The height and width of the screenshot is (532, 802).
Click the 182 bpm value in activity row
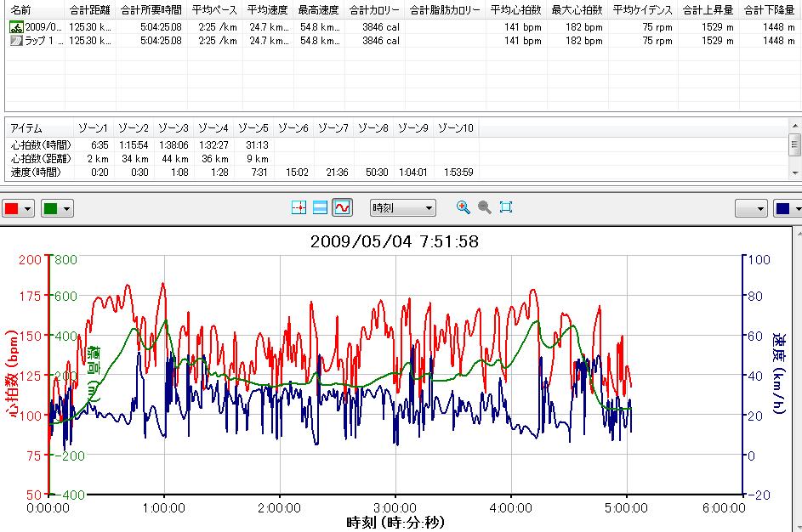583,27
